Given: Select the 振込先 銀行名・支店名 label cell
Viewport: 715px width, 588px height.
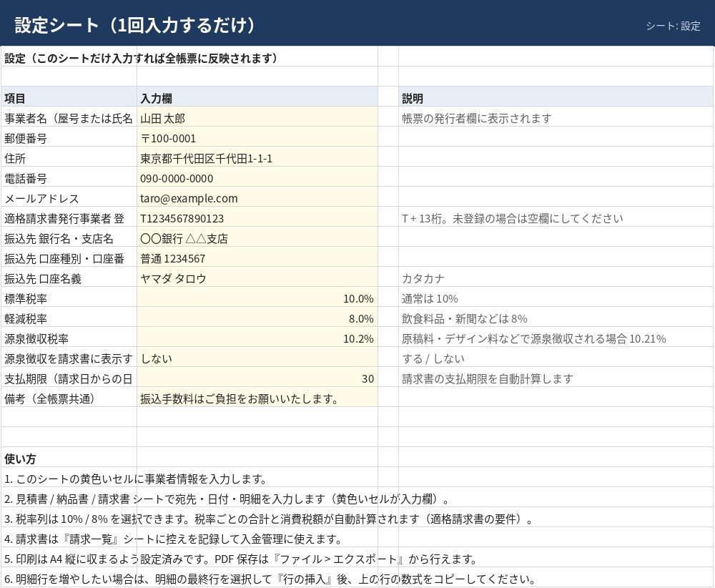Looking at the screenshot, I should pyautogui.click(x=69, y=237).
